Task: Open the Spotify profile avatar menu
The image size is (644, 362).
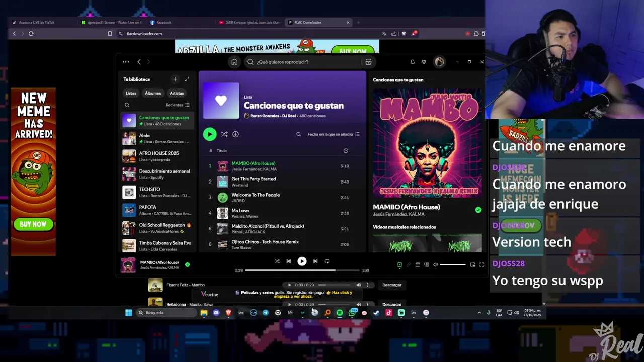Action: (439, 62)
